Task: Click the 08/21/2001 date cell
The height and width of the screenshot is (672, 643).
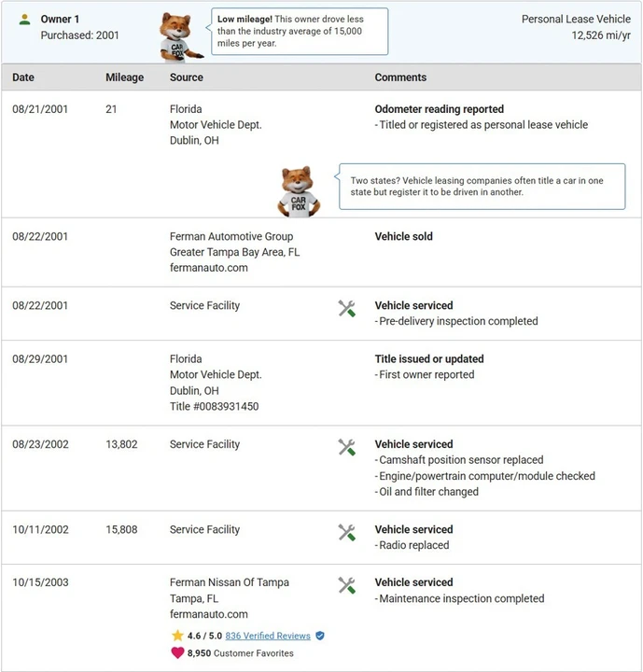Action: tap(40, 109)
